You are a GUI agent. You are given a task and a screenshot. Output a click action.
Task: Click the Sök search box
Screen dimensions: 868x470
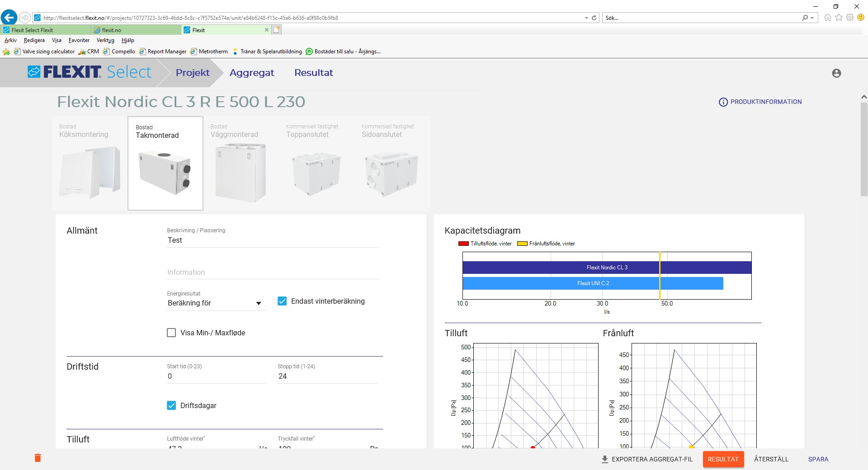click(702, 18)
